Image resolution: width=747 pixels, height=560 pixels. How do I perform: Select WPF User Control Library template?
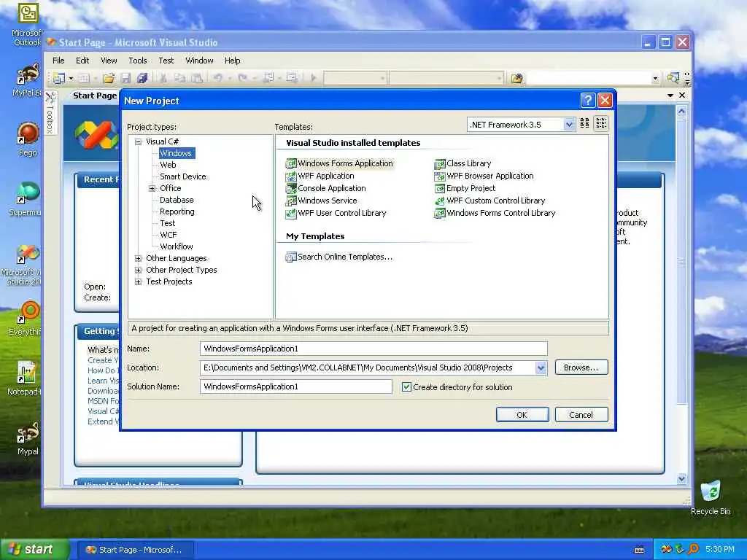(336, 213)
